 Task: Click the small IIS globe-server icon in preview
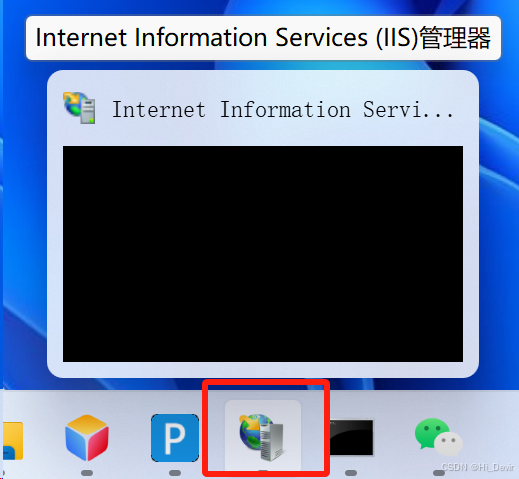click(79, 108)
